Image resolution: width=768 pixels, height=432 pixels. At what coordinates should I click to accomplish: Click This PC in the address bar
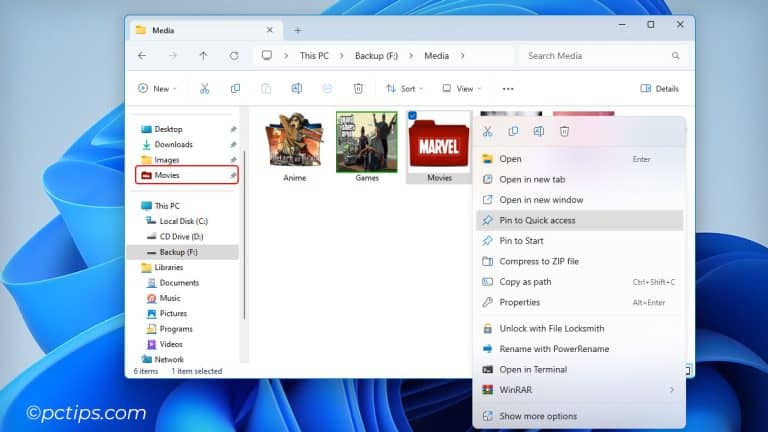(314, 56)
